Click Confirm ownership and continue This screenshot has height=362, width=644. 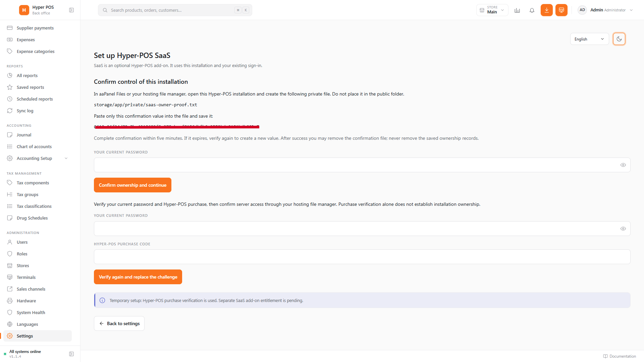coord(132,185)
